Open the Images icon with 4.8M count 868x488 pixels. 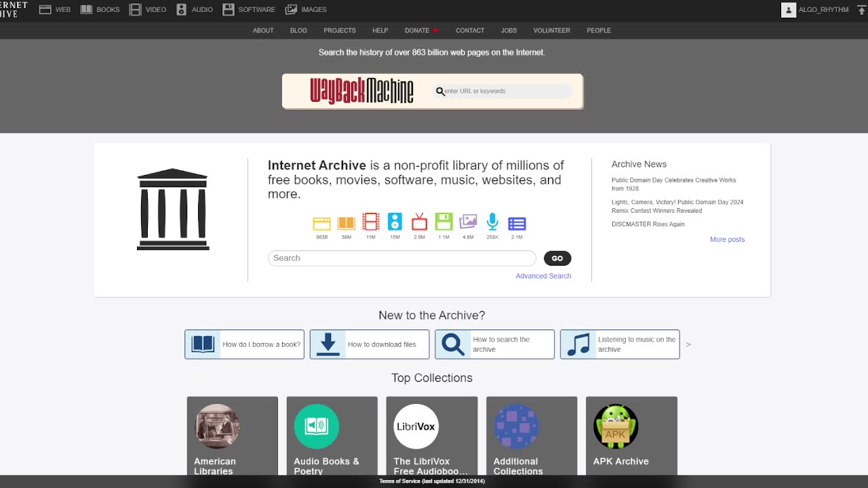(468, 222)
